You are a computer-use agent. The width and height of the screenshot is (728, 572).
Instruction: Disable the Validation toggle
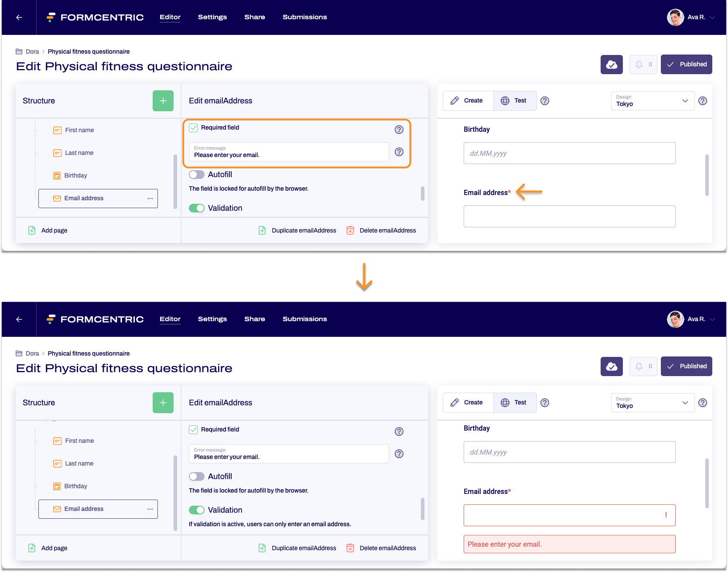pyautogui.click(x=197, y=208)
